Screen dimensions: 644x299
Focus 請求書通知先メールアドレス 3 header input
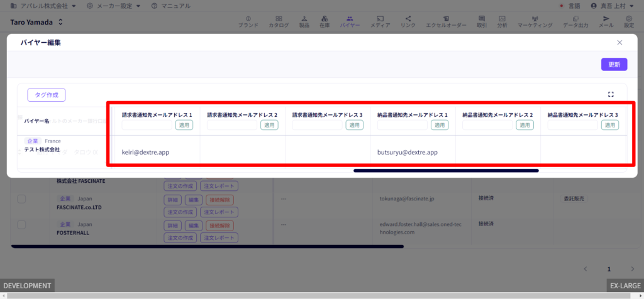pyautogui.click(x=317, y=125)
